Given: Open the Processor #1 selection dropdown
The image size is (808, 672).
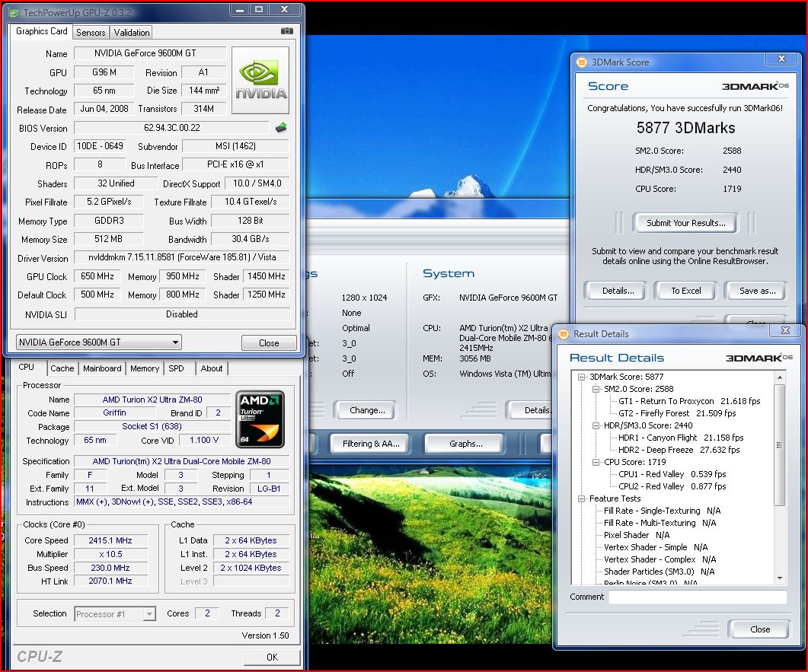Looking at the screenshot, I should 114,614.
